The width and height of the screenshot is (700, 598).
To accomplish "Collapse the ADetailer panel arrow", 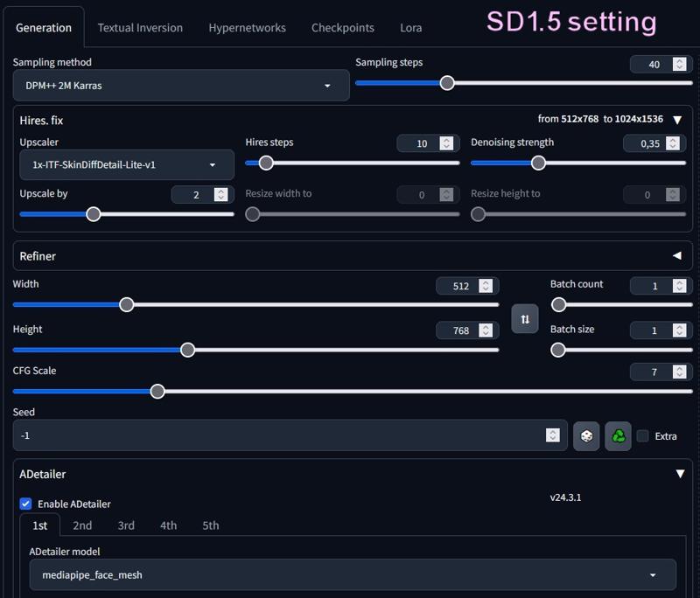I will tap(680, 474).
